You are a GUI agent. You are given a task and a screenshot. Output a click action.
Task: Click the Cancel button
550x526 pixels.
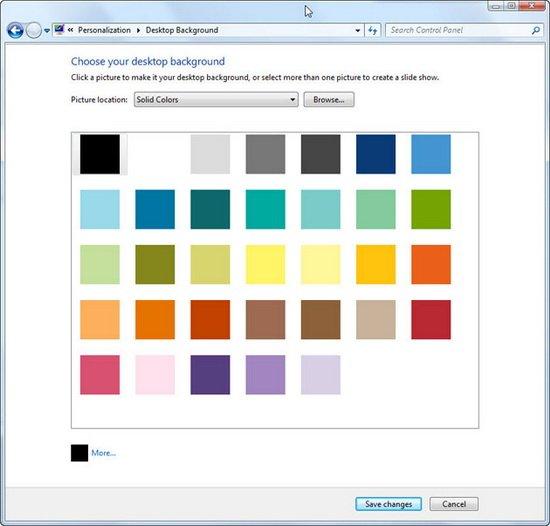454,504
